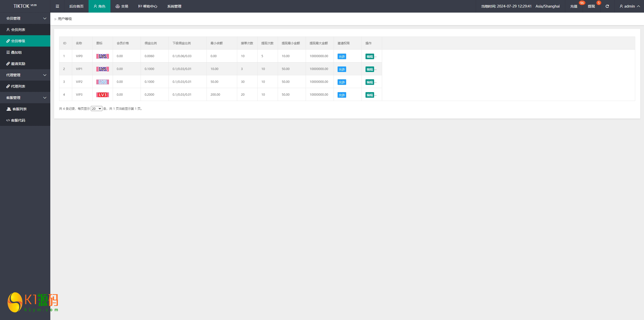Viewport: 644px width, 320px height.
Task: Toggle 允许 invite permission for VIP2
Action: [342, 82]
